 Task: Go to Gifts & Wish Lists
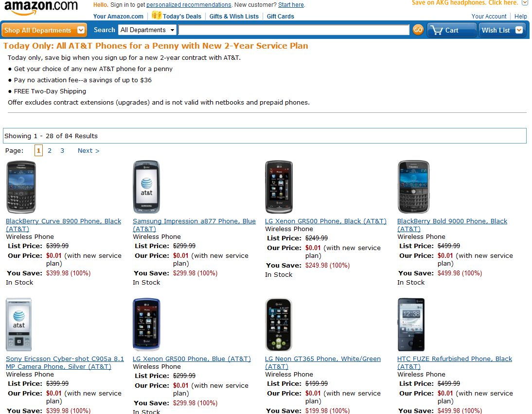tap(234, 16)
